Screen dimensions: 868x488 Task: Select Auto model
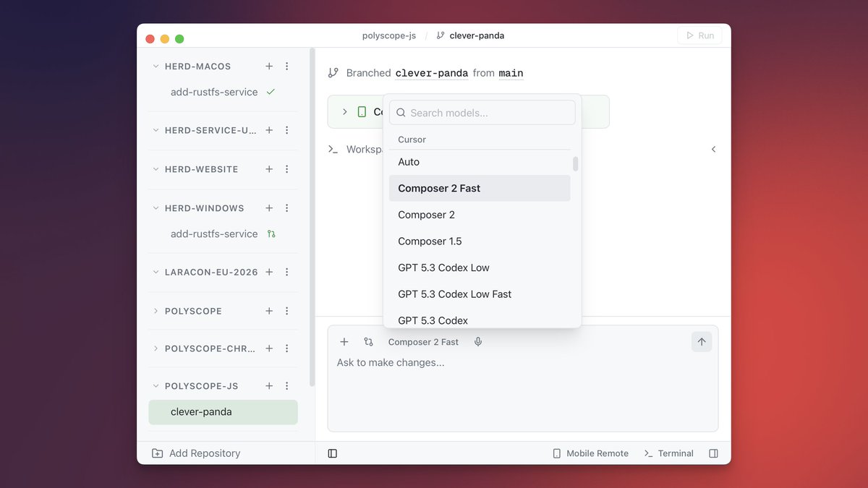pos(480,162)
